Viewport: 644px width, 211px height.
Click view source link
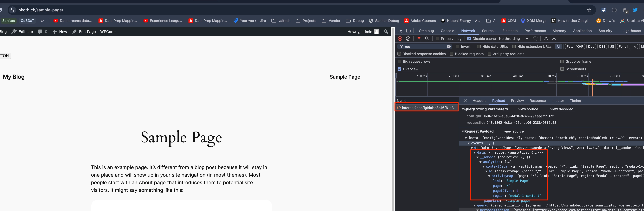click(528, 109)
